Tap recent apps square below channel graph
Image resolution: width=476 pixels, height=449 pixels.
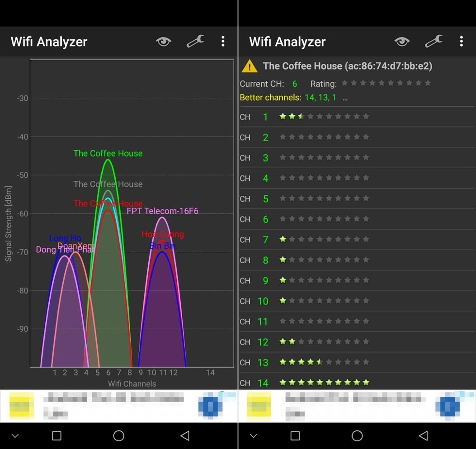[57, 435]
